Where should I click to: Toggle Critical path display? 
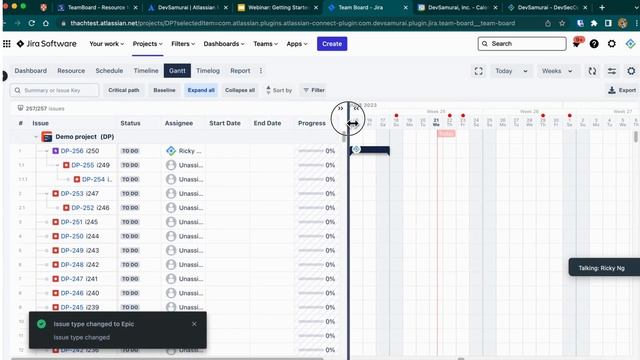click(x=124, y=90)
